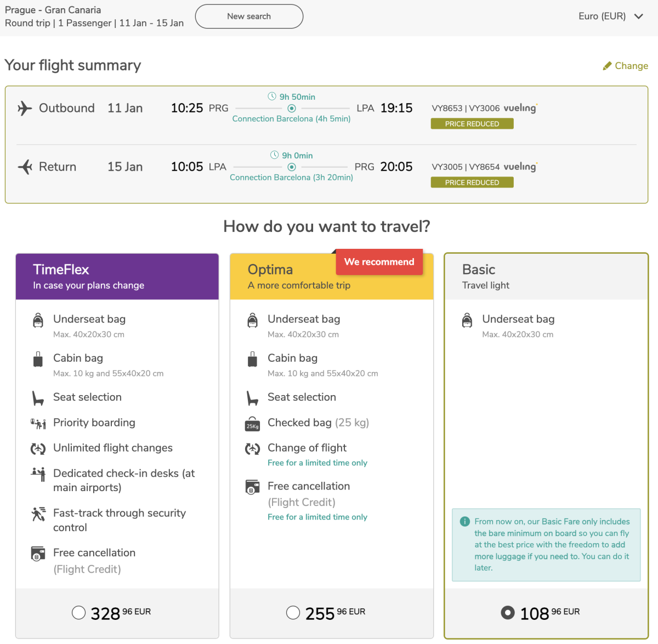658x644 pixels.
Task: Click the Unlimited flight changes icon
Action: coord(38,449)
